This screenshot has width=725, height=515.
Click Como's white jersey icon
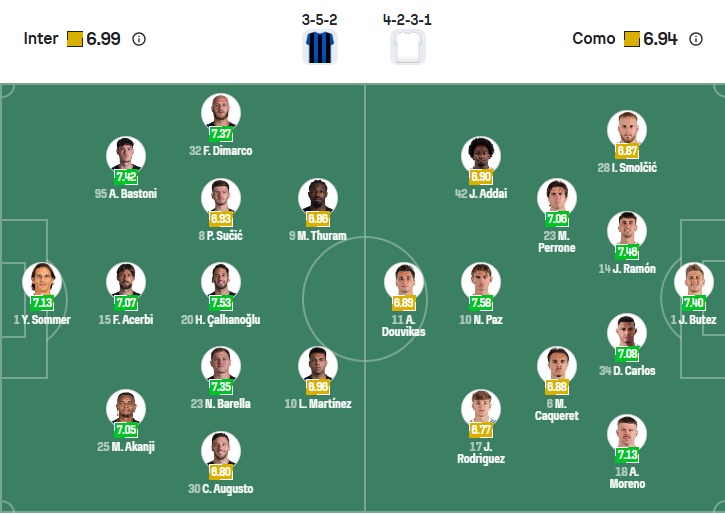click(x=407, y=47)
